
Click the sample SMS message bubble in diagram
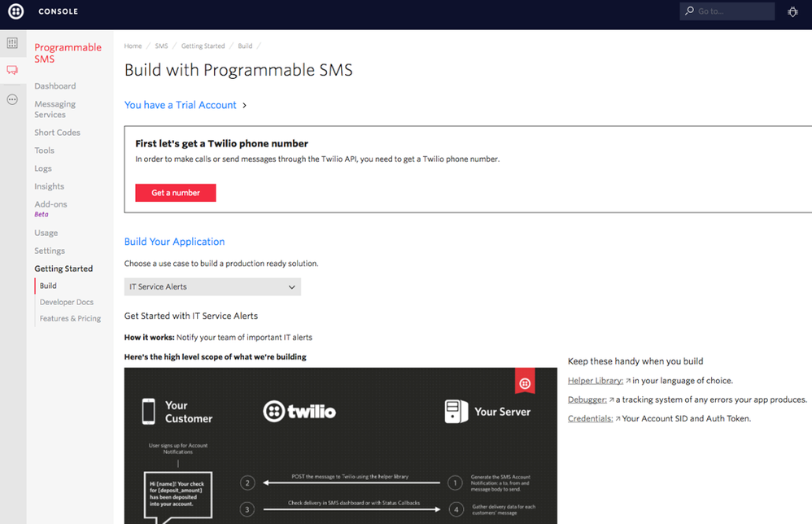[177, 496]
